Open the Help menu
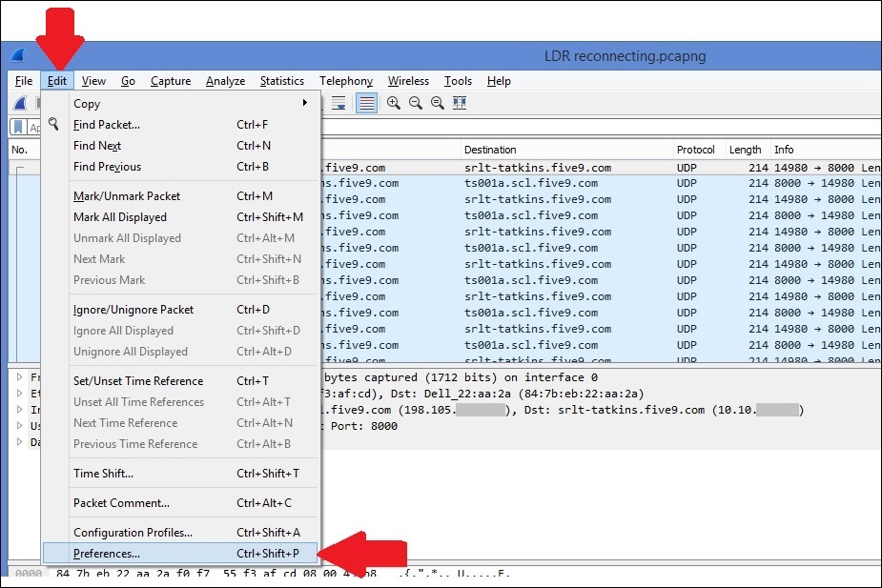 click(499, 81)
